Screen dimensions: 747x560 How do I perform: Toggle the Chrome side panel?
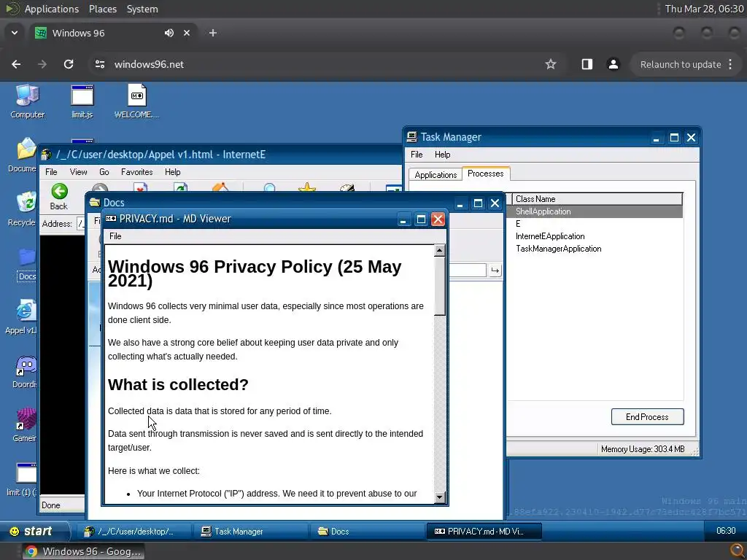[x=587, y=64]
